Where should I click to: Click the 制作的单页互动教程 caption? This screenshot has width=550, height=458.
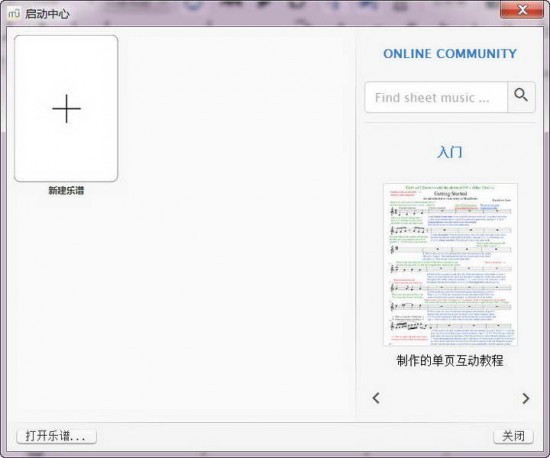pos(450,361)
